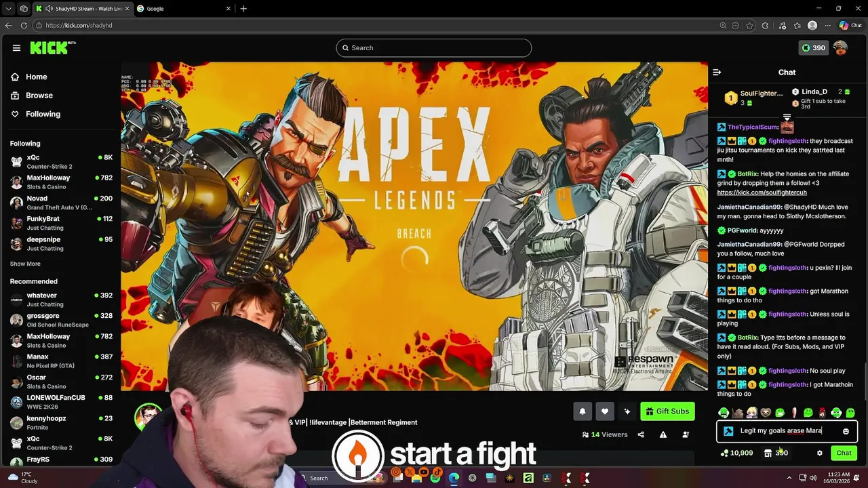Screen dimensions: 868x488
Task: Open the channel shop 390 points icon
Action: pos(776,453)
